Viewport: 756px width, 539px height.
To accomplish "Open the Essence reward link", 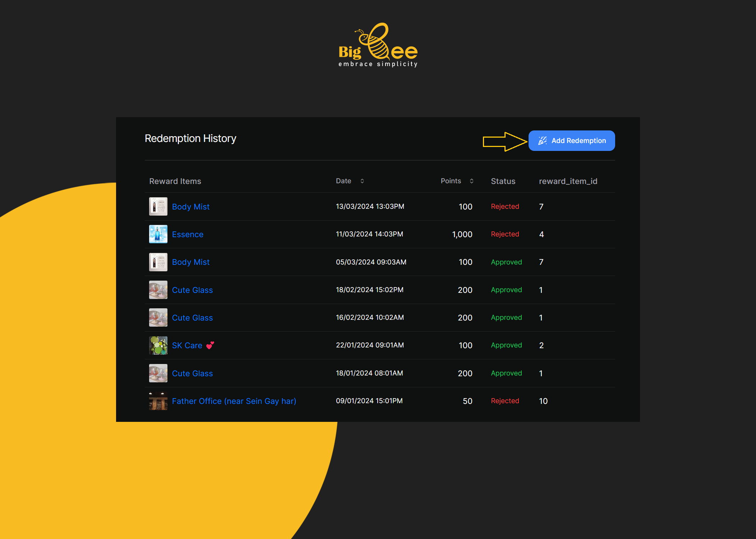I will (188, 234).
